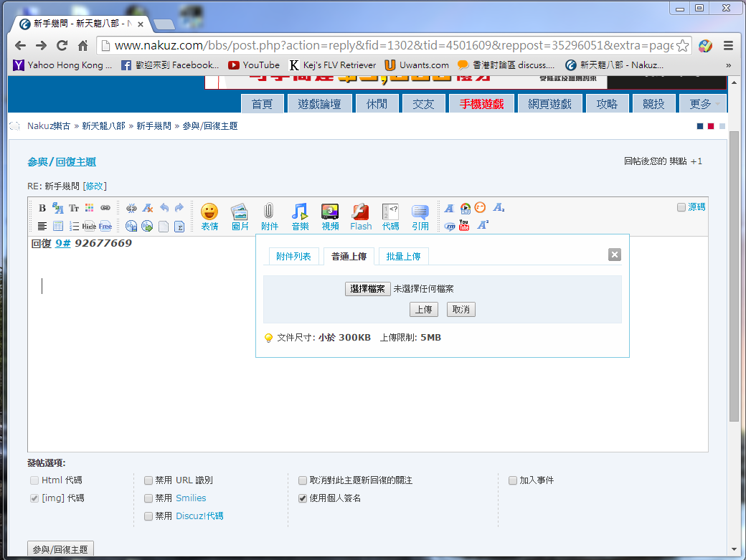The height and width of the screenshot is (560, 746).
Task: Click the RealMedia (rm) icon
Action: pos(450,227)
